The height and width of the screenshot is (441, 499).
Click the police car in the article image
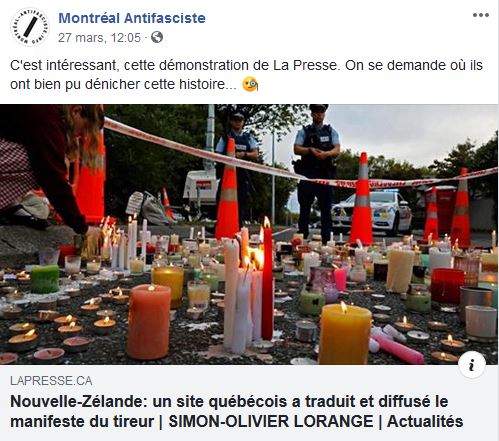pyautogui.click(x=372, y=213)
